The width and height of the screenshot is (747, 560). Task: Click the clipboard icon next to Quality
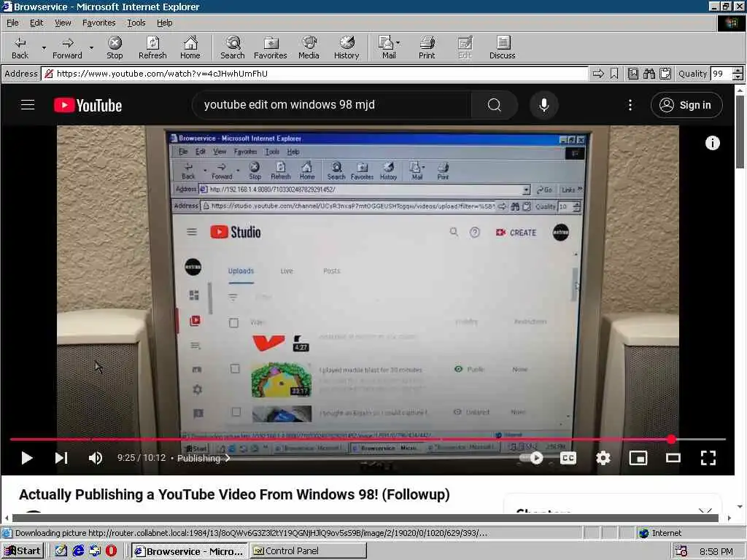pyautogui.click(x=665, y=74)
